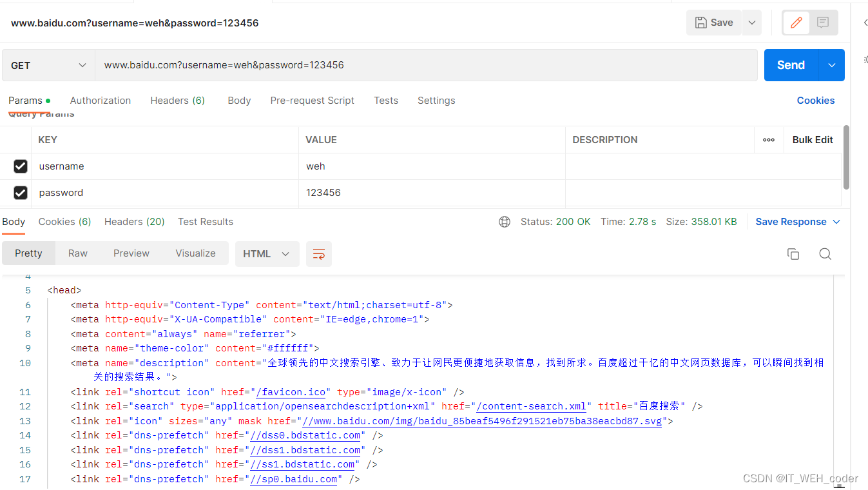Viewport: 868px width, 490px height.
Task: Click the Cookies link
Action: pyautogui.click(x=816, y=101)
